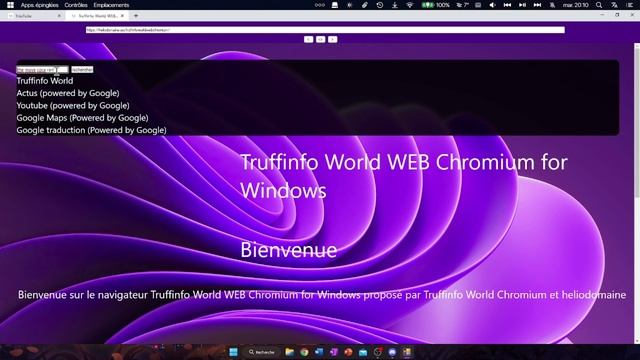Restore the browser window size
Screen dimensions: 640x360
(x=617, y=15)
